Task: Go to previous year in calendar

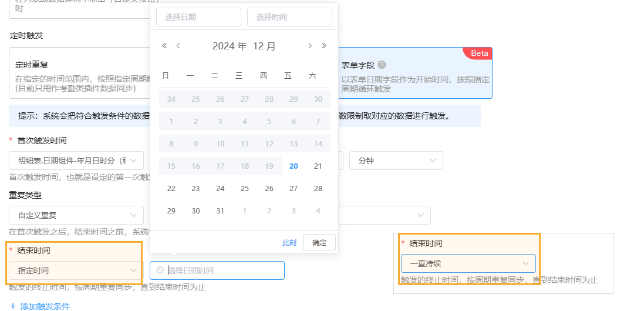Action: [x=164, y=46]
